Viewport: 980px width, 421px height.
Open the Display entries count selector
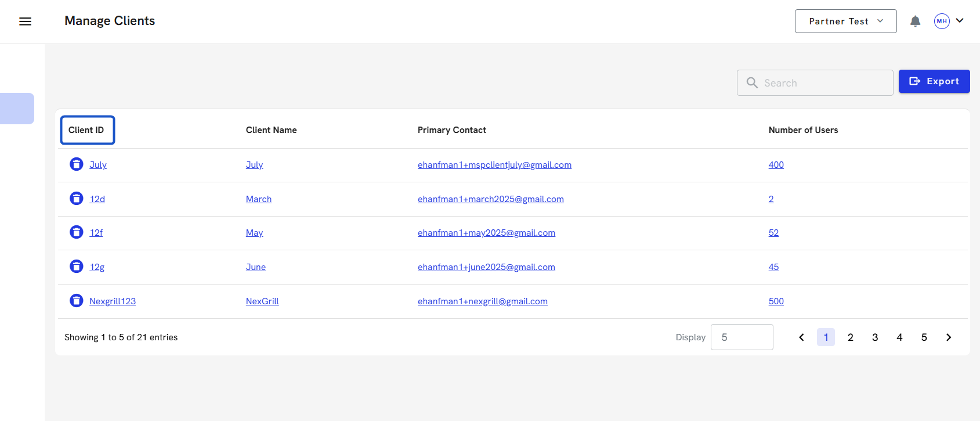pyautogui.click(x=742, y=337)
